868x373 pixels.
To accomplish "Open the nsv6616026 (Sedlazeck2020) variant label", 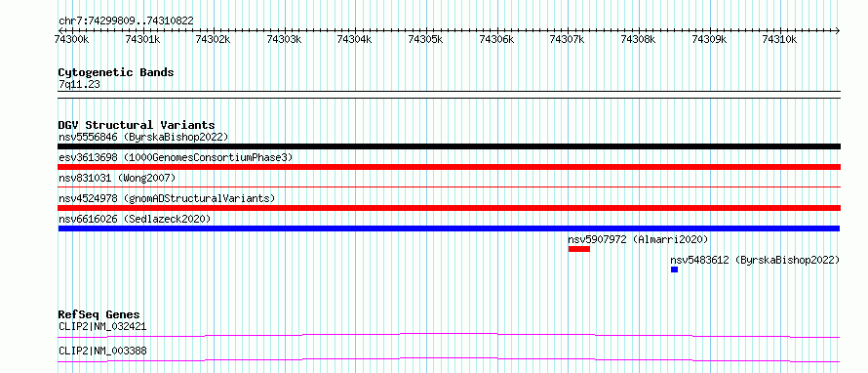I will pos(135,220).
